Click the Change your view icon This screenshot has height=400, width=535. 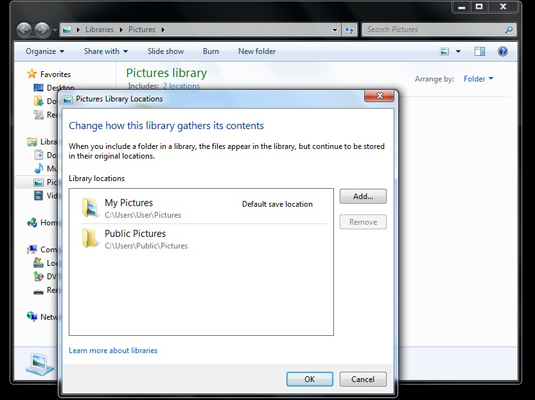[444, 52]
